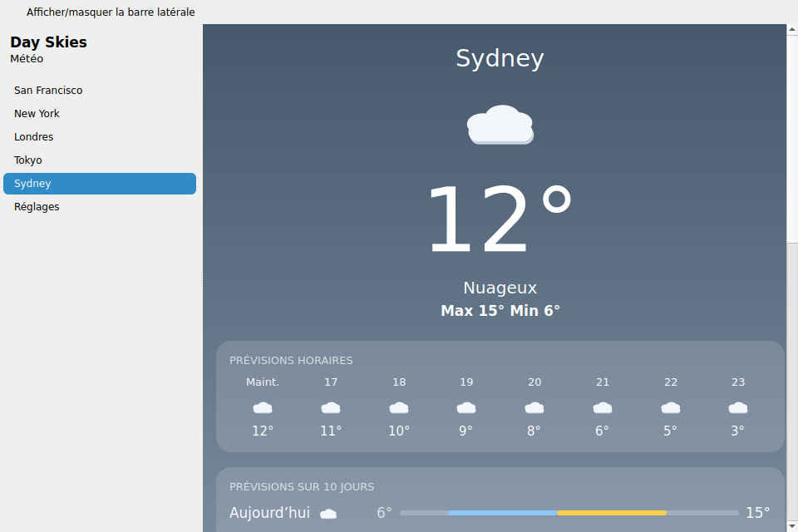This screenshot has width=798, height=532.
Task: Click the large 12° current temperature
Action: pyautogui.click(x=500, y=219)
